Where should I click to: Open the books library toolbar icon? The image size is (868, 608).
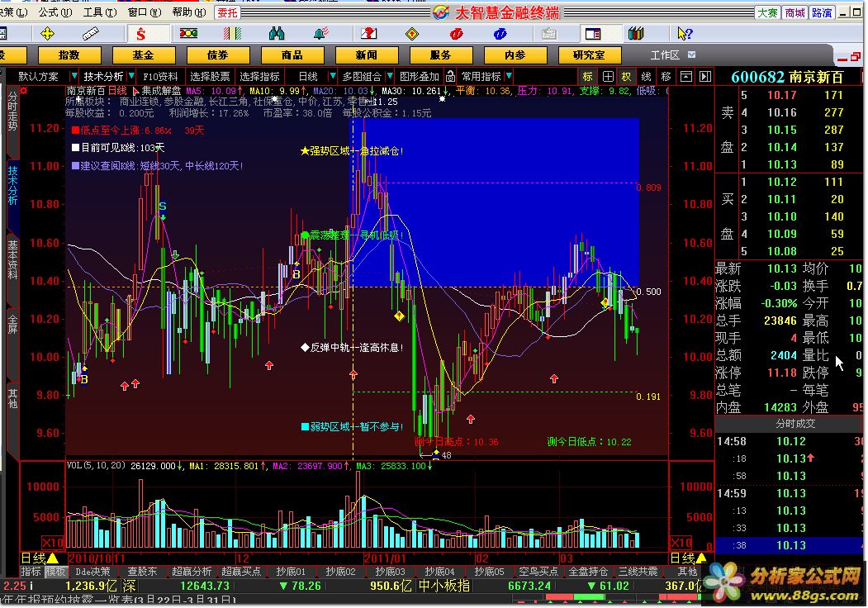pos(636,34)
